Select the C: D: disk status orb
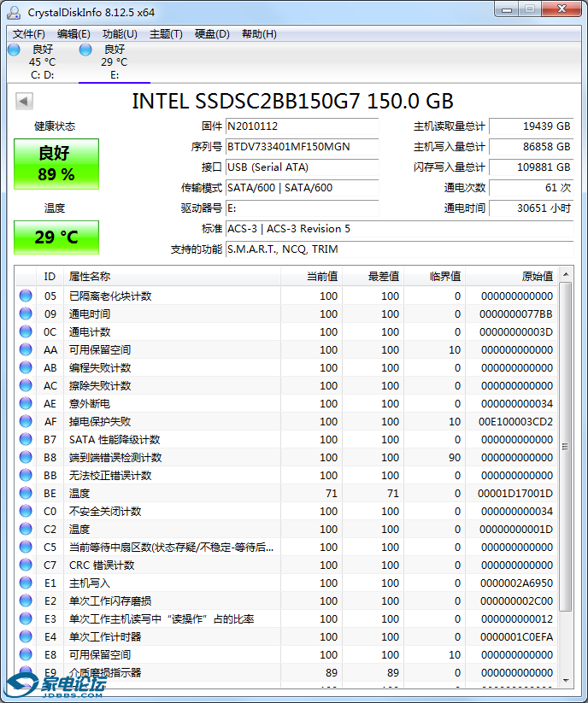Screen dimensions: 588x703 coord(15,50)
